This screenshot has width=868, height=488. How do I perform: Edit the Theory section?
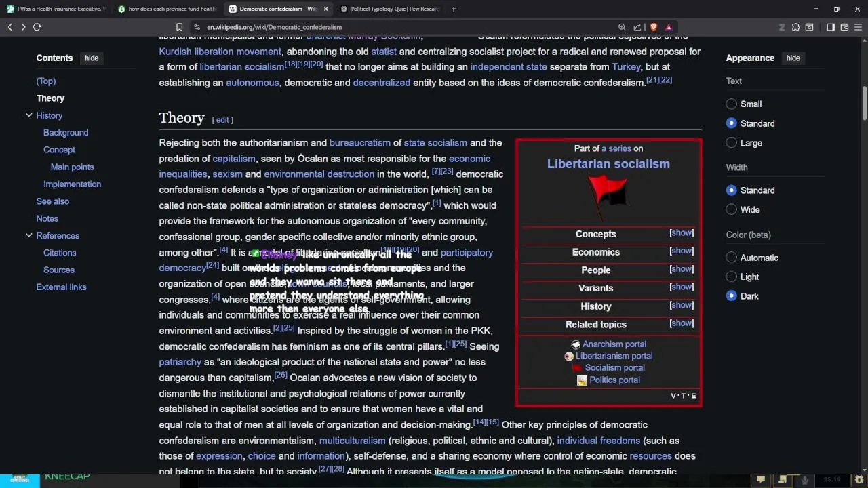point(222,120)
